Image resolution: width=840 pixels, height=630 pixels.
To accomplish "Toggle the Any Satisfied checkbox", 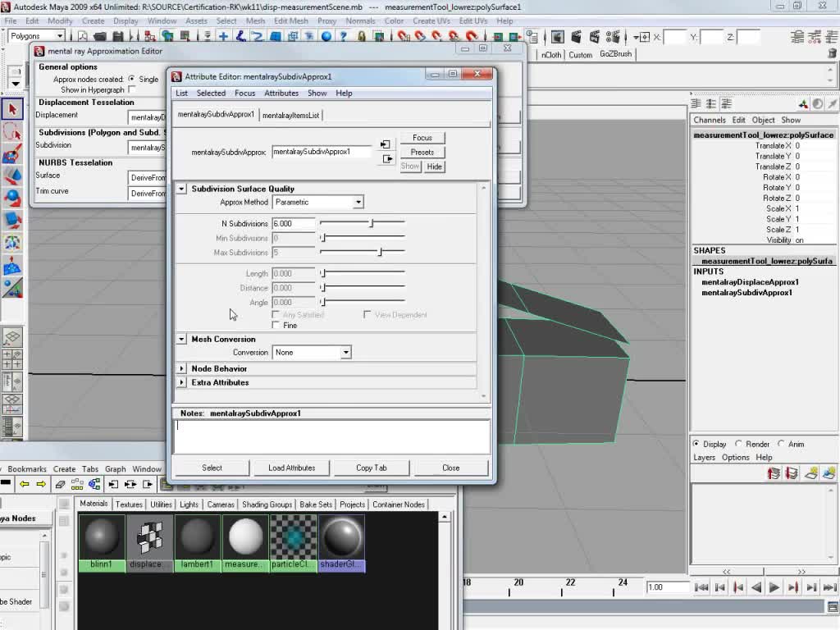I will (x=276, y=314).
